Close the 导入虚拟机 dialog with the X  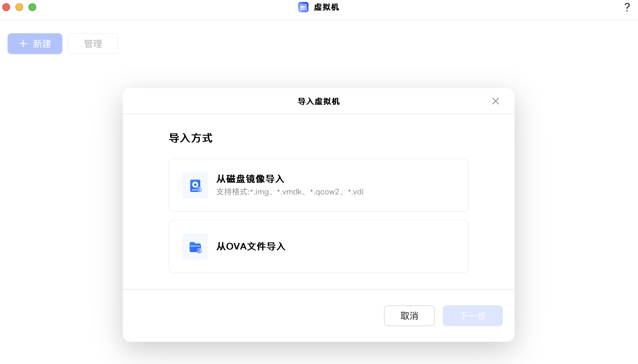[496, 101]
